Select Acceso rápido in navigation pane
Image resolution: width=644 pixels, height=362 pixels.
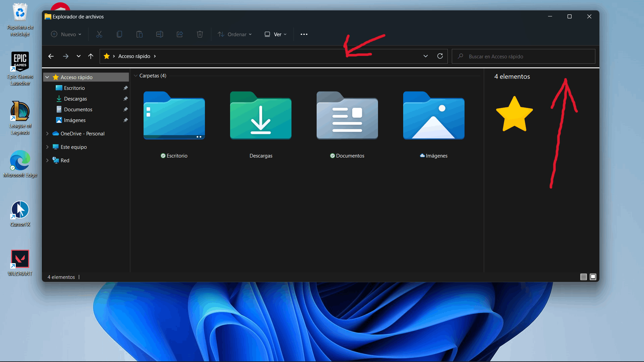click(x=86, y=77)
